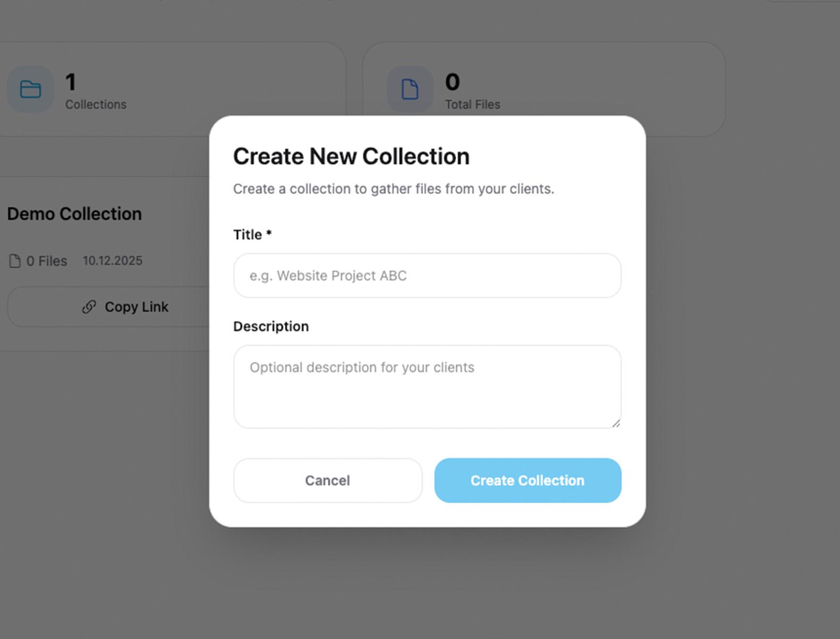Image resolution: width=840 pixels, height=639 pixels.
Task: Click the date 10.12.2025 on Demo Collection
Action: click(112, 260)
